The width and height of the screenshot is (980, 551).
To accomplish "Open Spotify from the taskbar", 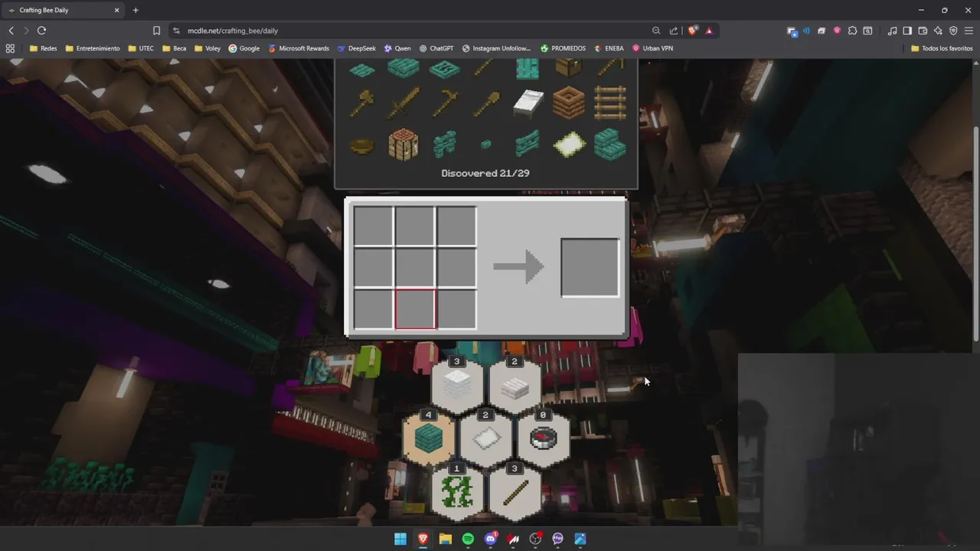I will (468, 539).
